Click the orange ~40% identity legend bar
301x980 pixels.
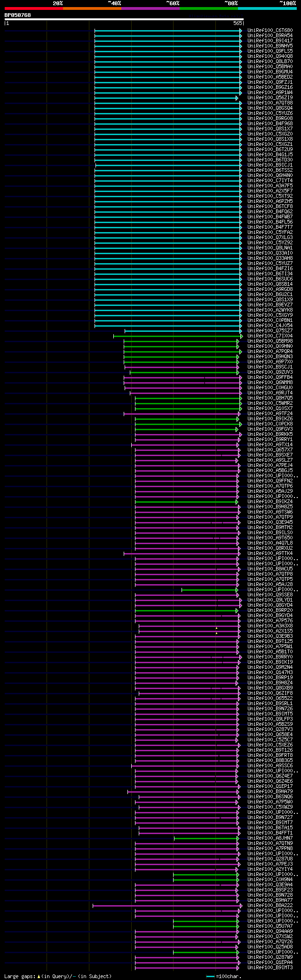click(x=92, y=8)
